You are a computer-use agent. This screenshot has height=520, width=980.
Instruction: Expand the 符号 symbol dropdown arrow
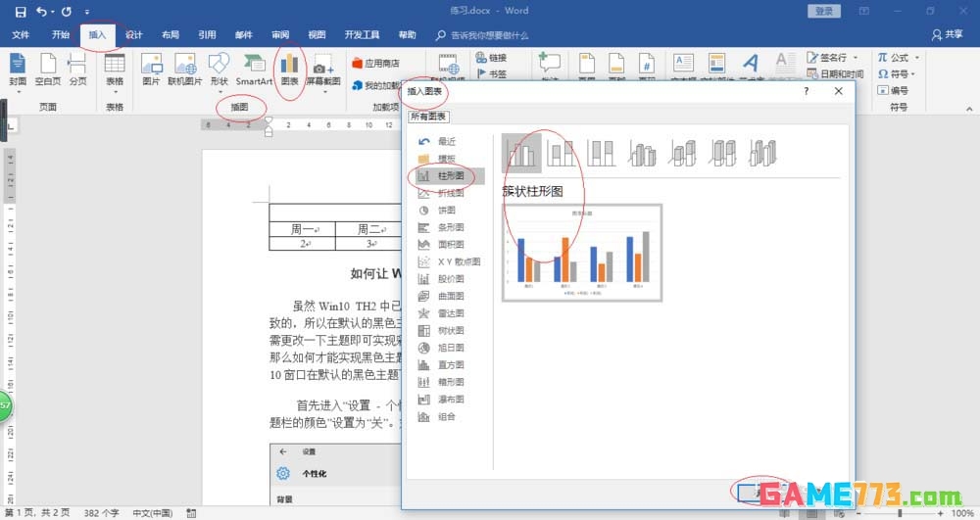(x=913, y=73)
